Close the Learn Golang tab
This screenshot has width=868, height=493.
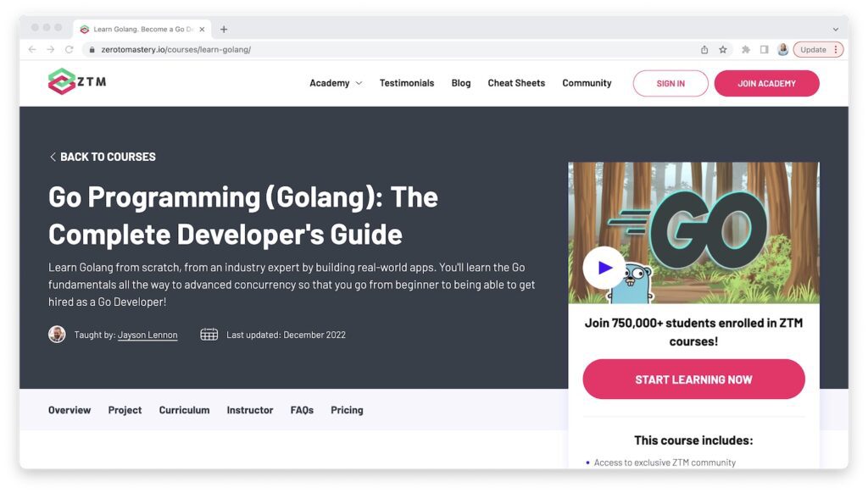202,30
